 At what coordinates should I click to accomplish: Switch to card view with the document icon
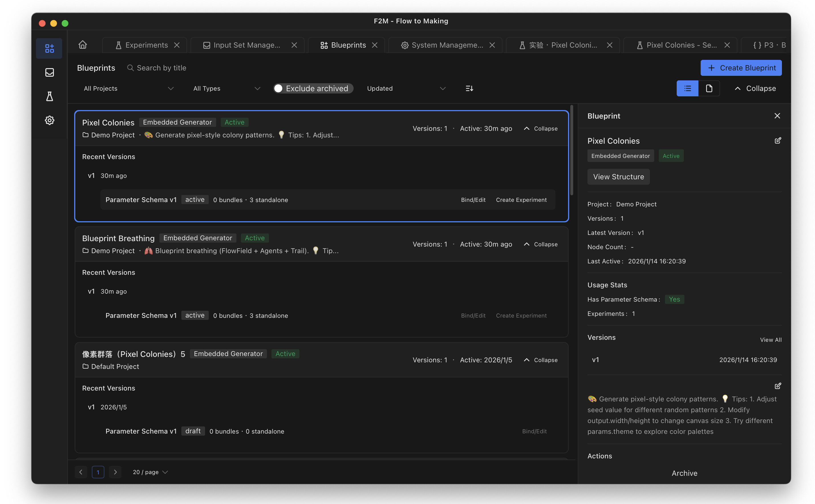(709, 88)
